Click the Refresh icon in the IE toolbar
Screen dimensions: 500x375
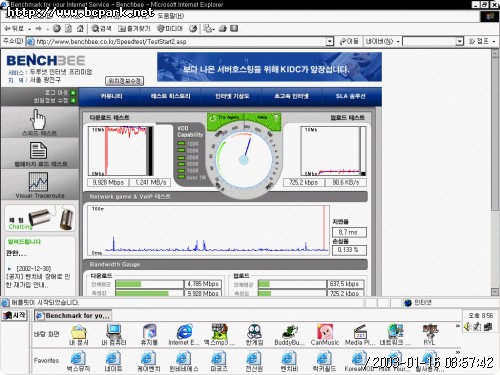click(68, 29)
